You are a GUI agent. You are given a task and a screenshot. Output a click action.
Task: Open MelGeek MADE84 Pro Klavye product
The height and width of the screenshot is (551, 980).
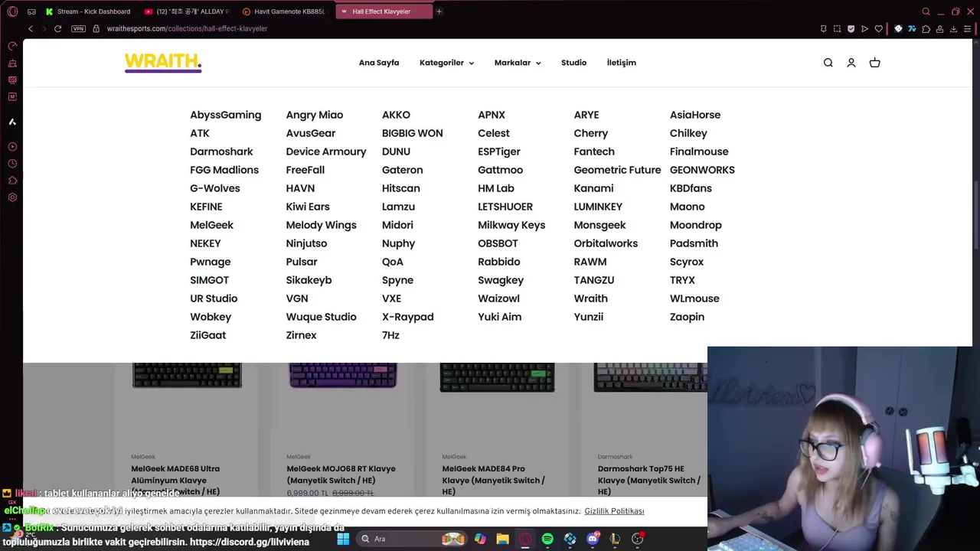coord(494,480)
